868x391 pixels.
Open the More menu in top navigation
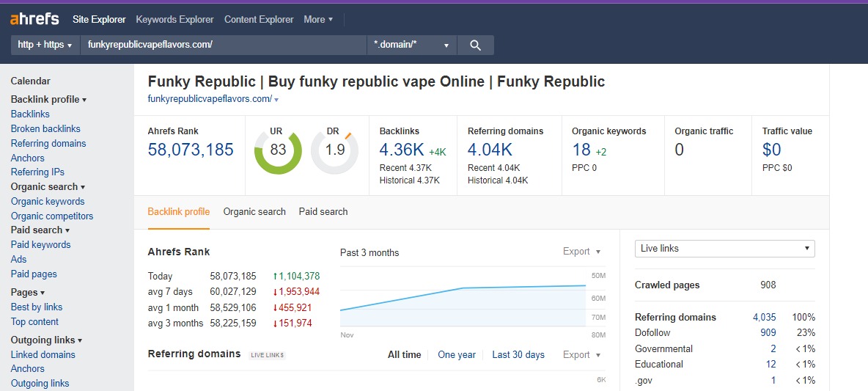[318, 19]
